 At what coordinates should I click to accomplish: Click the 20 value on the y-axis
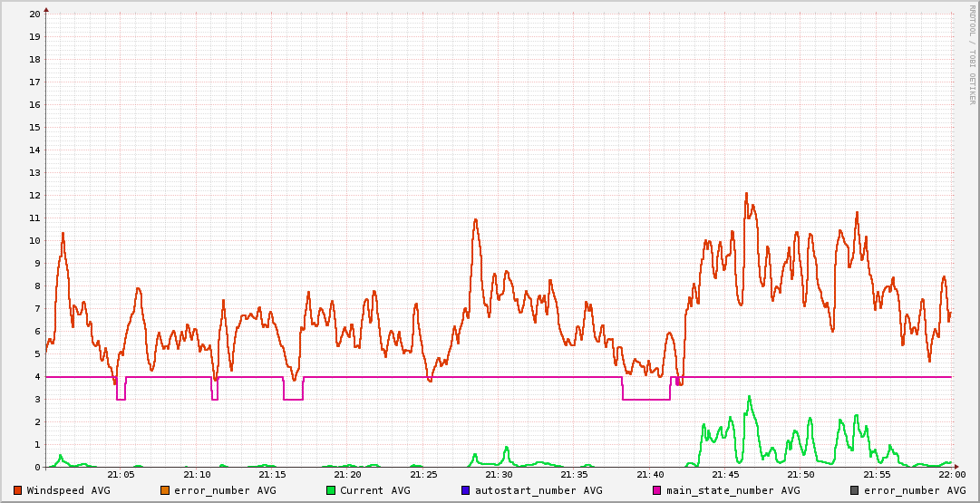pyautogui.click(x=34, y=15)
